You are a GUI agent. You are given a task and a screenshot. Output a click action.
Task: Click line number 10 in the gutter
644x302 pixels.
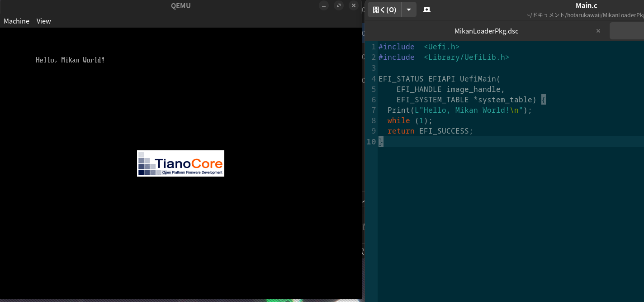tap(371, 142)
